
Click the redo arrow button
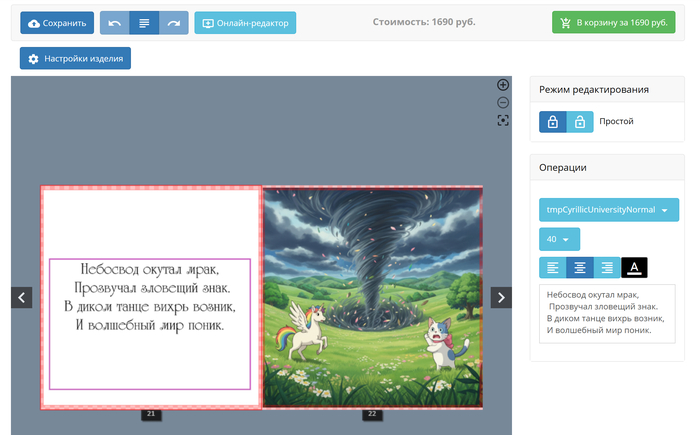175,23
